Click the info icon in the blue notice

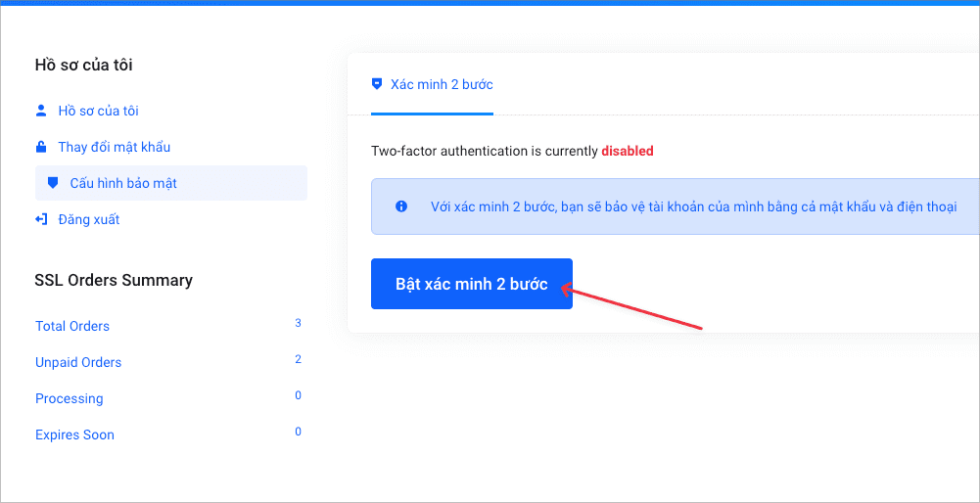pyautogui.click(x=400, y=206)
